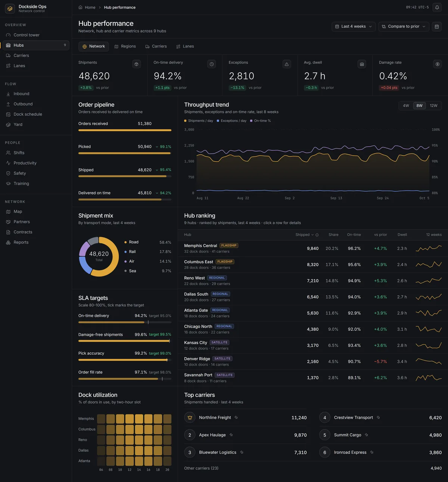This screenshot has width=448, height=482.
Task: Open the Savannah Port hub row
Action: [313, 378]
